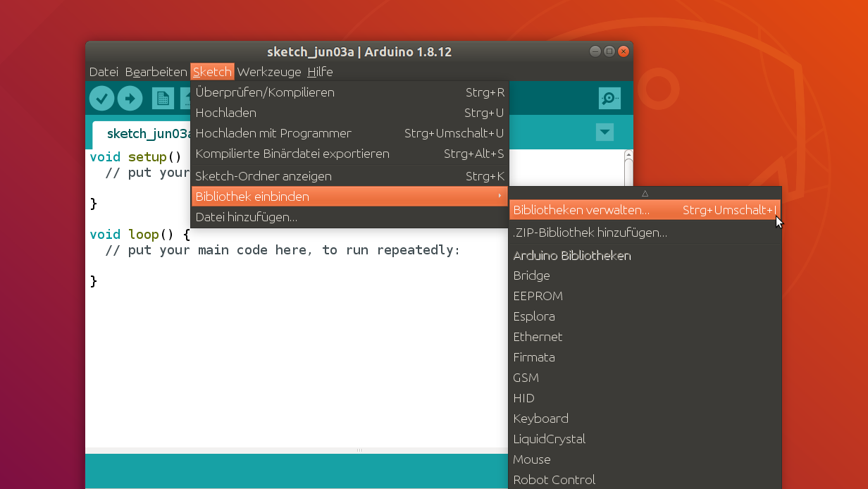This screenshot has width=868, height=489.
Task: Select Hochladen mit Programmer
Action: (x=349, y=133)
